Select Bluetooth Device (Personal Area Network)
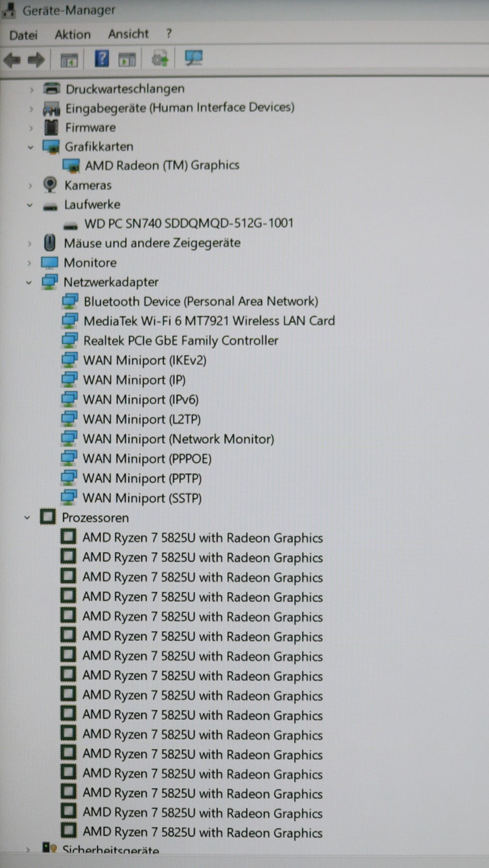 [201, 301]
